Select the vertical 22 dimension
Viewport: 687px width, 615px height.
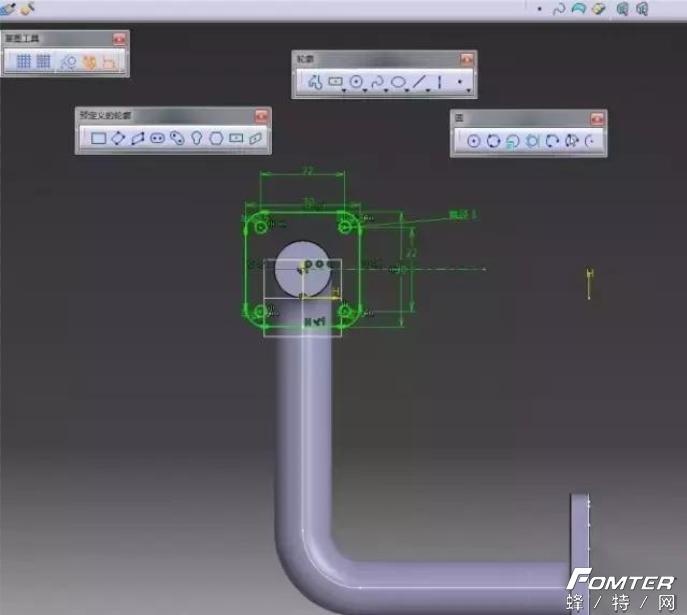[x=411, y=253]
